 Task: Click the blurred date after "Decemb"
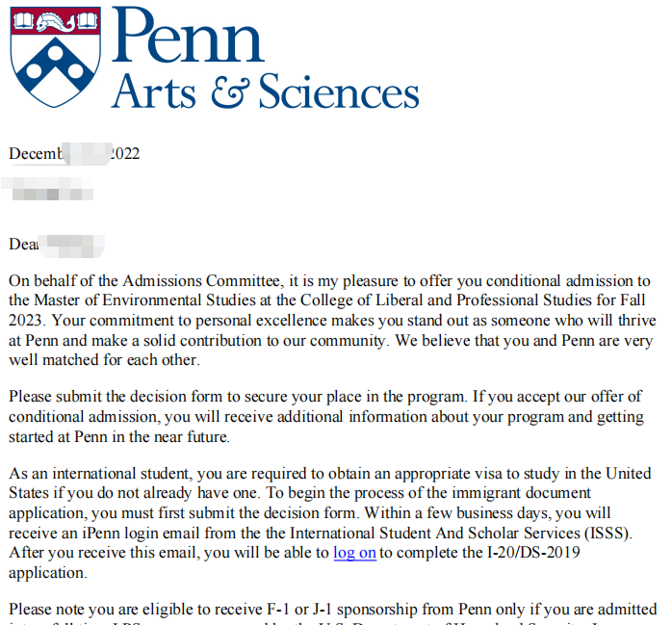pyautogui.click(x=87, y=154)
